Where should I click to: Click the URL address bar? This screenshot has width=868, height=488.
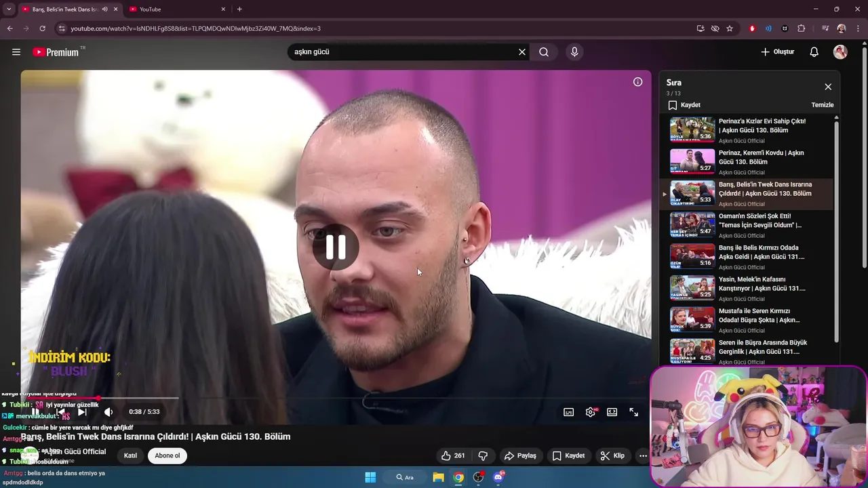[380, 28]
